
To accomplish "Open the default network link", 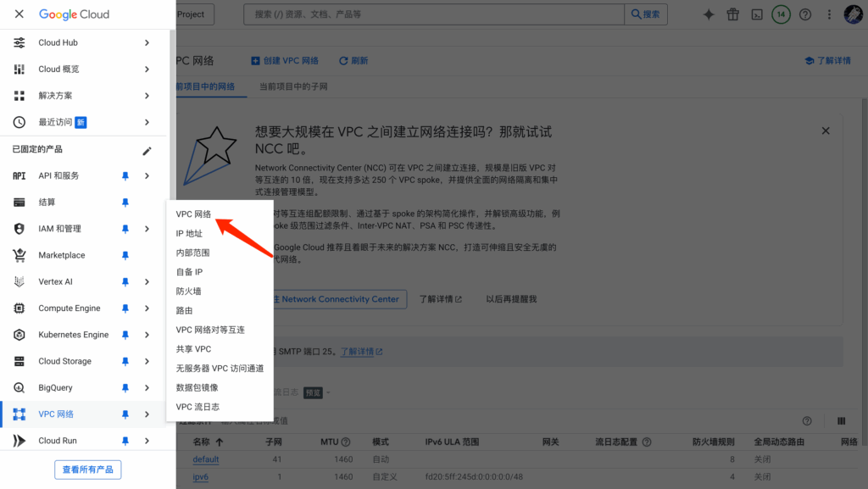I will (206, 459).
